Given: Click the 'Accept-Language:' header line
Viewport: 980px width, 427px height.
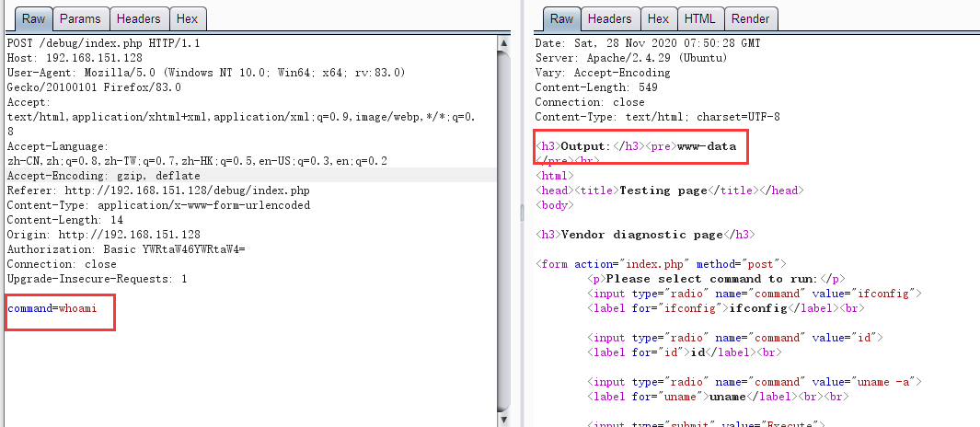Looking at the screenshot, I should (57, 146).
